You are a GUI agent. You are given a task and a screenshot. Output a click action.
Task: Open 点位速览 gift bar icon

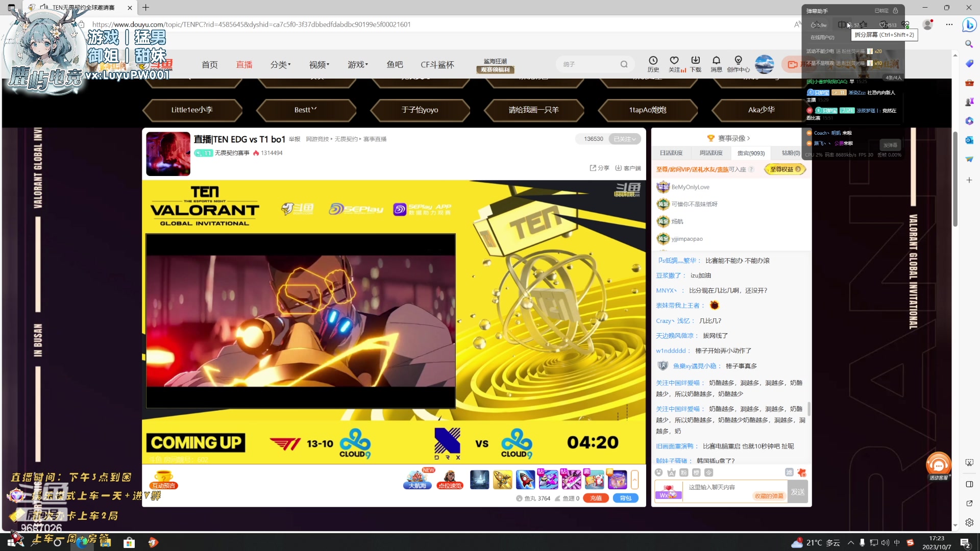pyautogui.click(x=450, y=480)
